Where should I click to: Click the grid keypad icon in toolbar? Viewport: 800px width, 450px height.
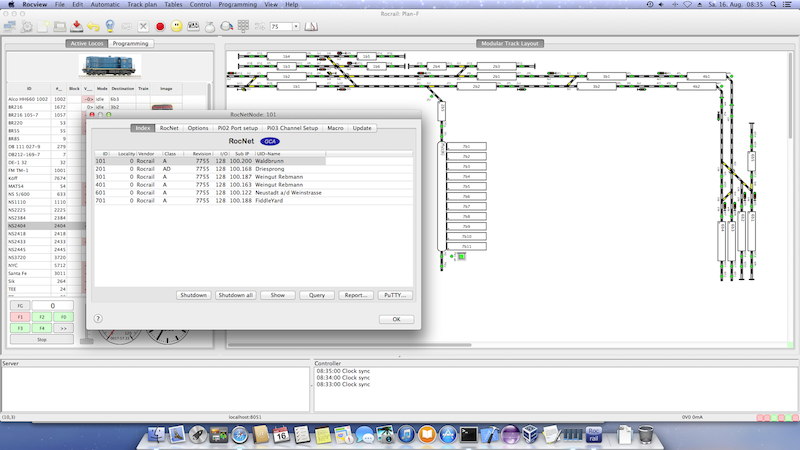(243, 27)
